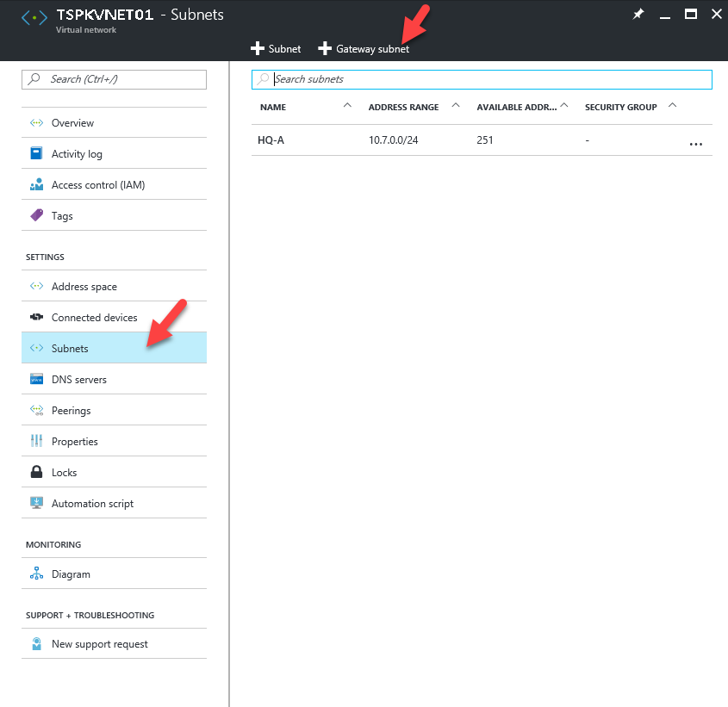The image size is (728, 707).
Task: Open Diagram under Monitoring
Action: click(115, 574)
